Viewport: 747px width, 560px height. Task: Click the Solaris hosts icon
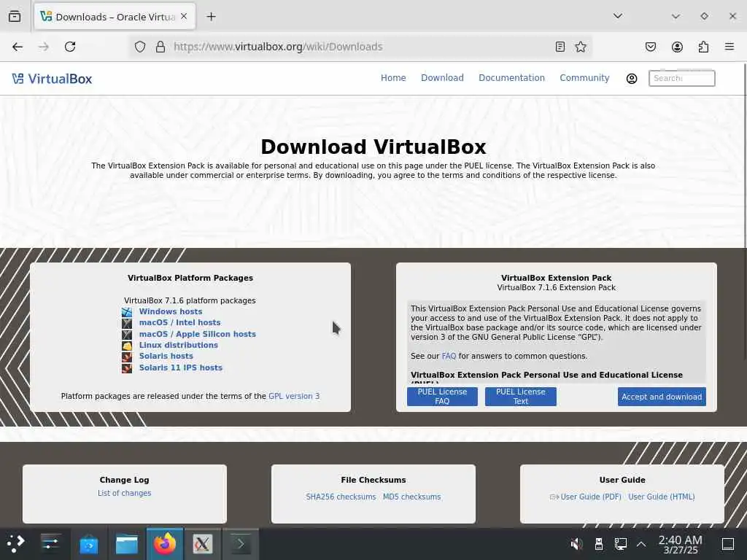127,357
